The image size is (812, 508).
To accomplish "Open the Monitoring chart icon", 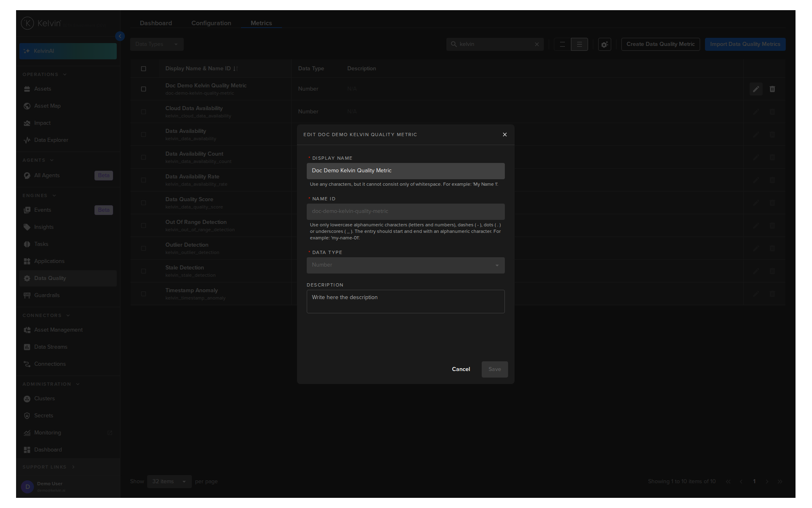I will [27, 433].
